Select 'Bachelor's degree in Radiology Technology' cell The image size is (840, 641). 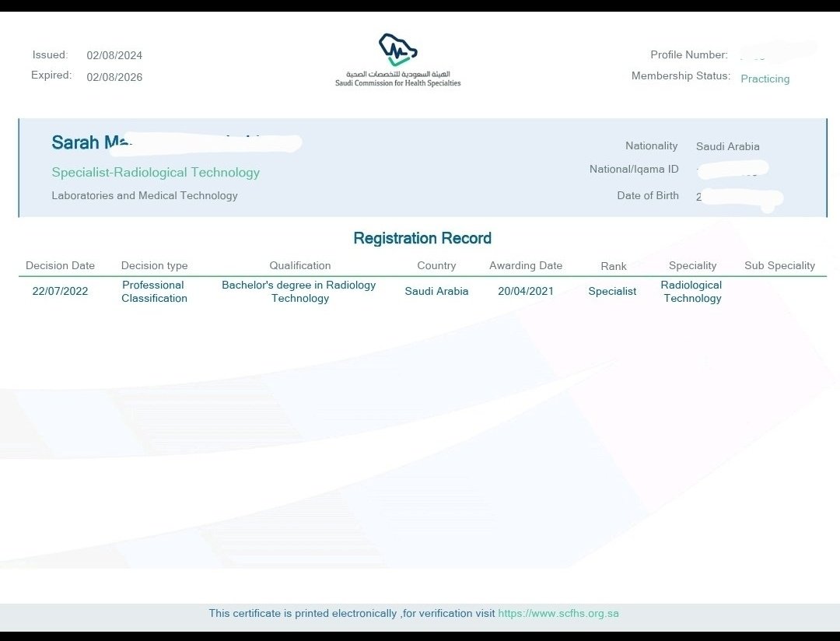click(x=299, y=292)
